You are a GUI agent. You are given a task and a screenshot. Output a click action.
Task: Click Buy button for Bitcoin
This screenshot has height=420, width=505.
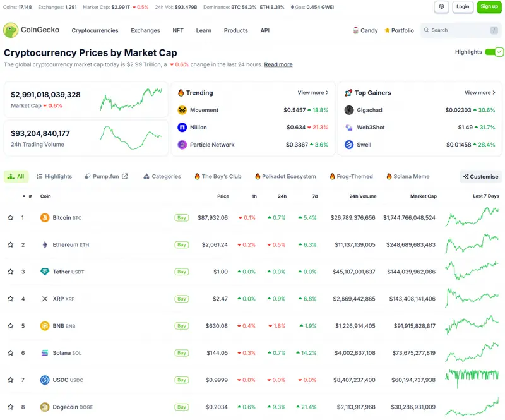(x=182, y=217)
